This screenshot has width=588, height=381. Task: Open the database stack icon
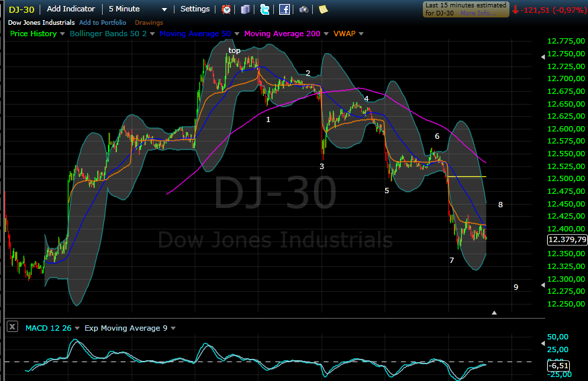pos(246,9)
